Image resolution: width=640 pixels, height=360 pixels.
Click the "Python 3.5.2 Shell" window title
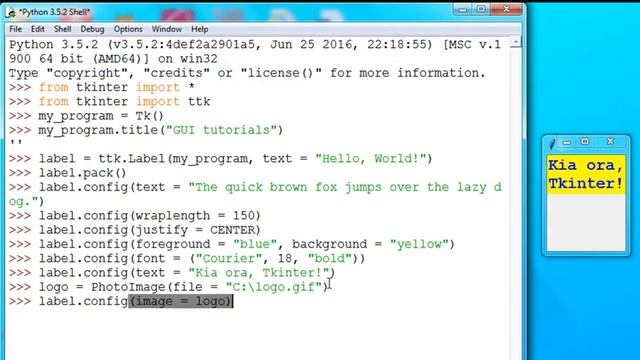54,12
